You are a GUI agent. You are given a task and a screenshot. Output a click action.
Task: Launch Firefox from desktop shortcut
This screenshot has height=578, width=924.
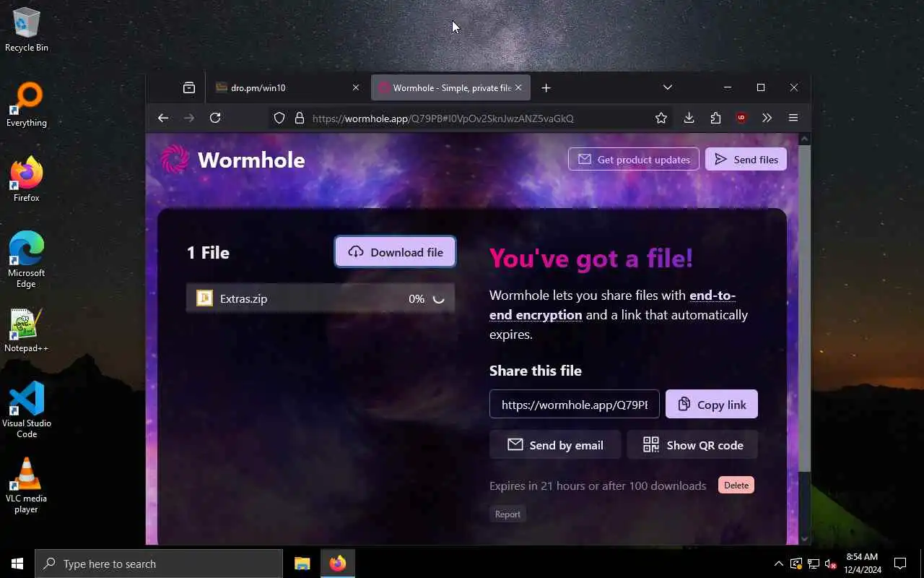tap(27, 180)
